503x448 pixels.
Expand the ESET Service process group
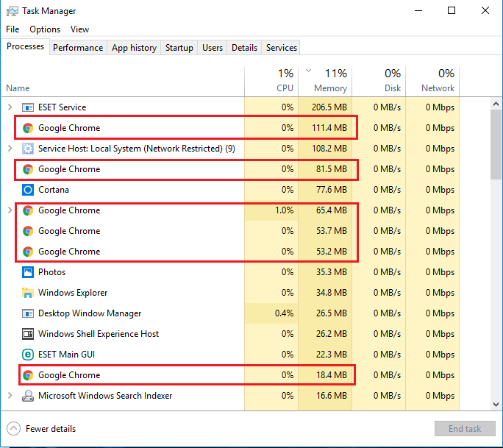pyautogui.click(x=10, y=107)
